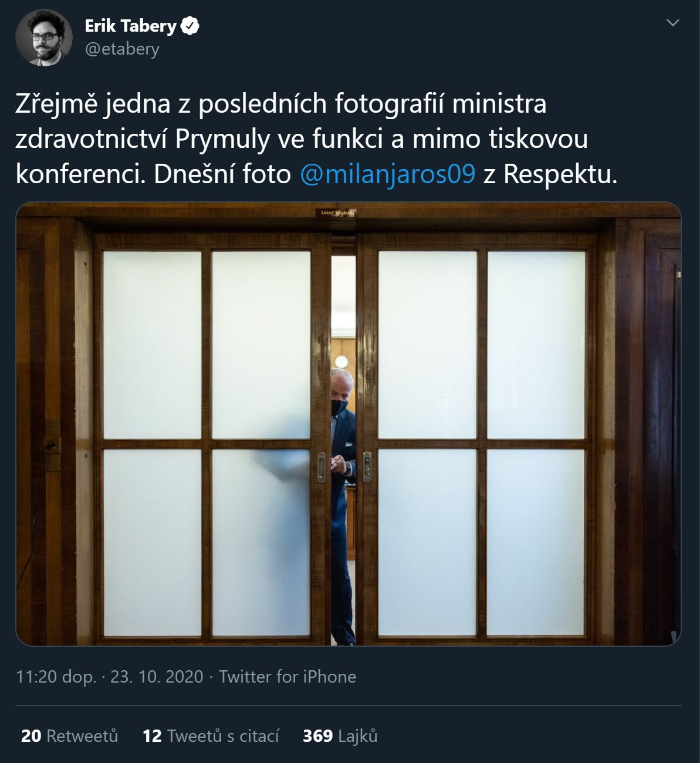Follow the @milanjaros09 mention link
This screenshot has width=700, height=763.
coord(387,174)
